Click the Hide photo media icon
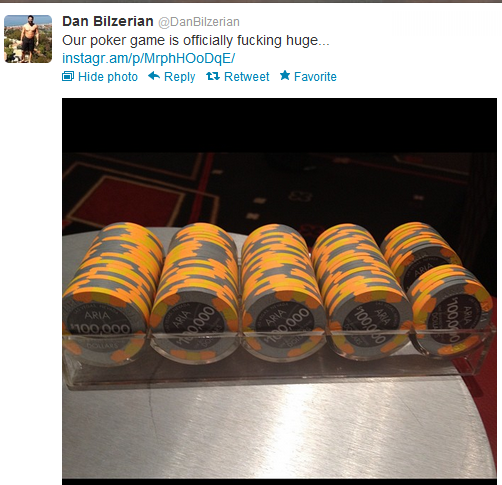Viewport: 502px width, 485px height. pyautogui.click(x=68, y=76)
